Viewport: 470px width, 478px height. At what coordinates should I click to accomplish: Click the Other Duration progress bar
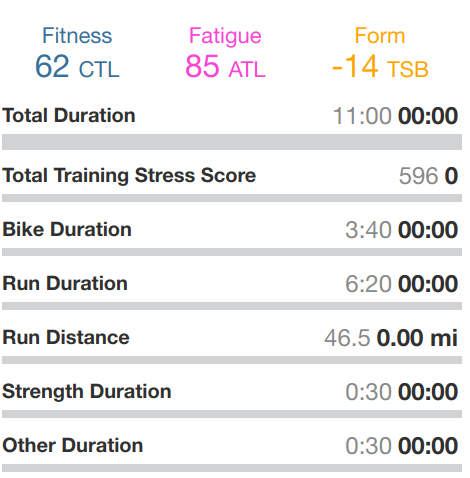(232, 468)
